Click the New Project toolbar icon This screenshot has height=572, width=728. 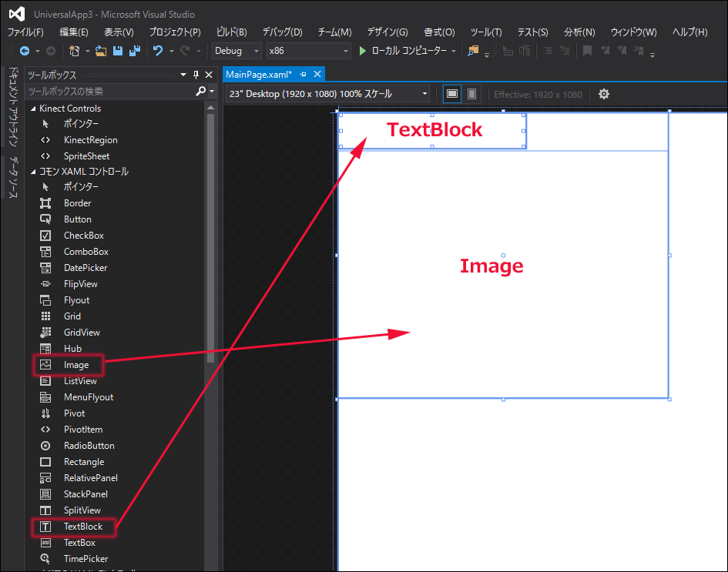point(74,51)
